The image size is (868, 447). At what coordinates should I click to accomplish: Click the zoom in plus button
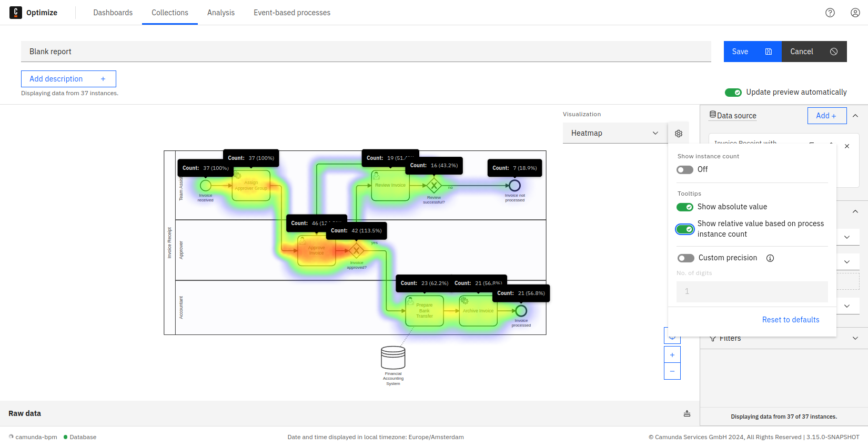pyautogui.click(x=672, y=355)
